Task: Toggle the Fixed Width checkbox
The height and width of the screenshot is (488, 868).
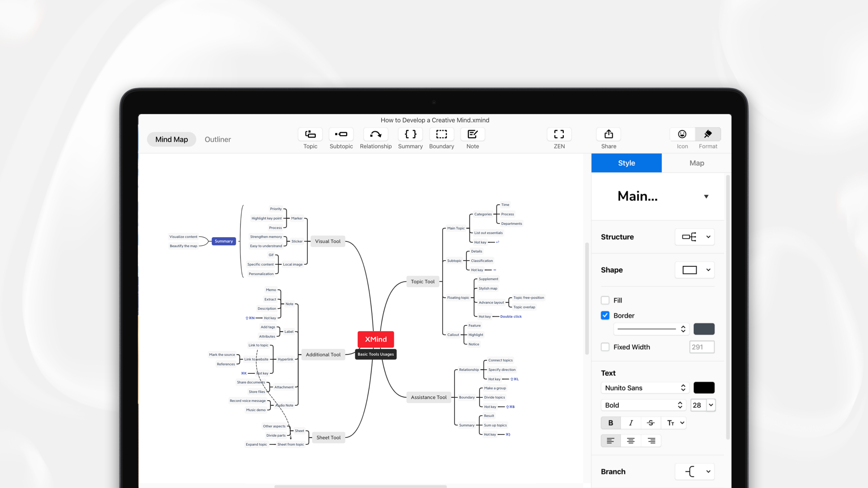Action: (x=605, y=347)
